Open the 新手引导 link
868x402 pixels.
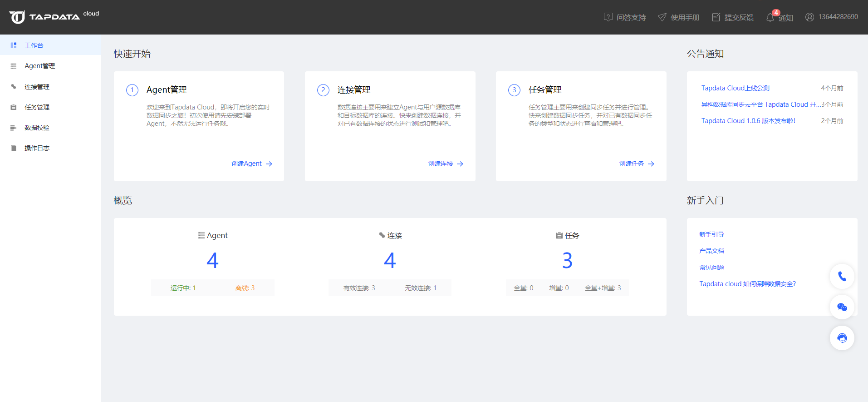[711, 234]
